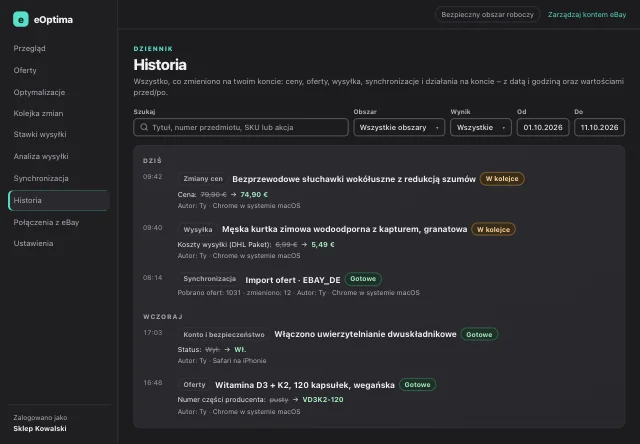This screenshot has width=640, height=444.
Task: Click the Synchronizacja tag in the log
Action: (209, 279)
